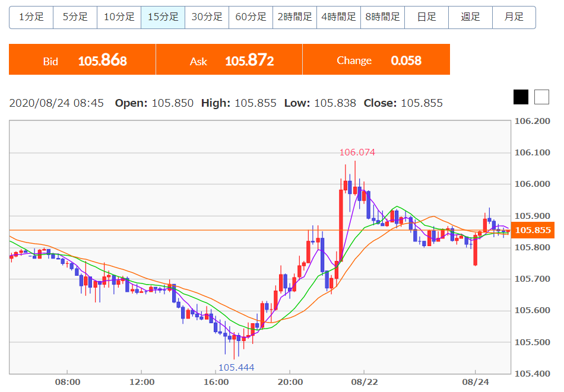Switch to the 5分足 timeframe tab
The height and width of the screenshot is (392, 564).
click(x=75, y=17)
